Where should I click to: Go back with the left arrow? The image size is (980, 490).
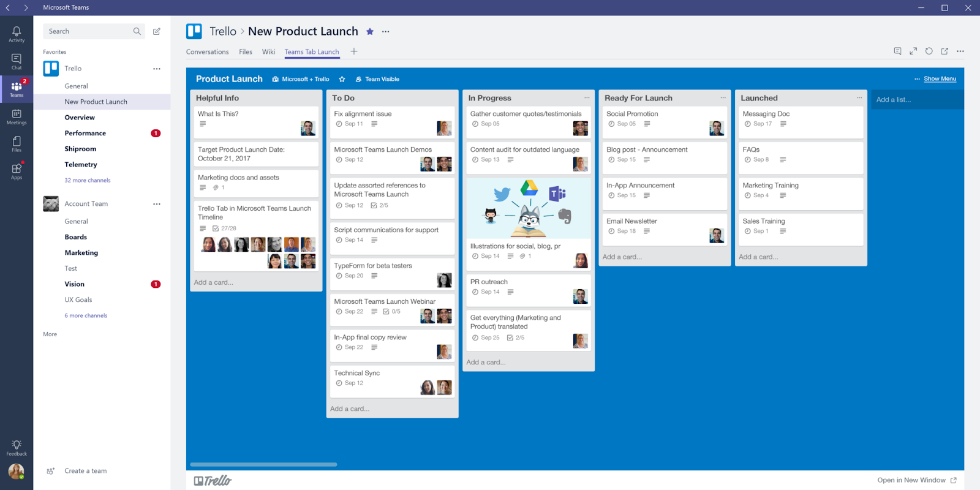click(8, 7)
